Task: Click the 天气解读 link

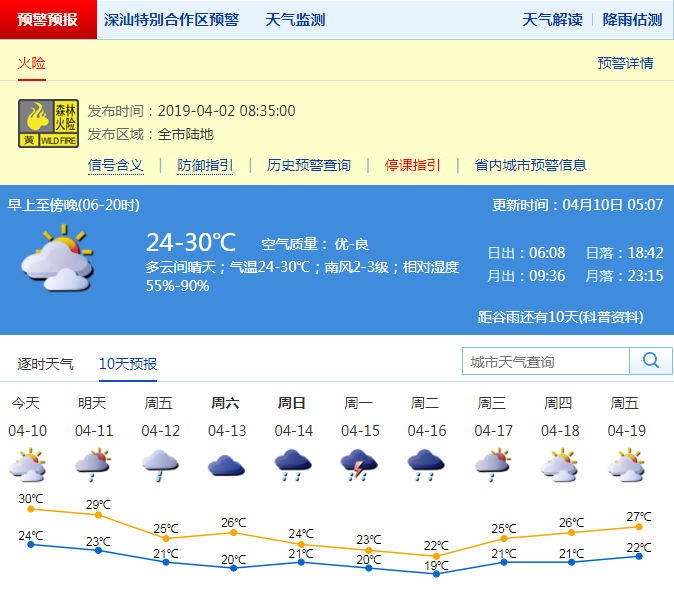Action: [552, 20]
